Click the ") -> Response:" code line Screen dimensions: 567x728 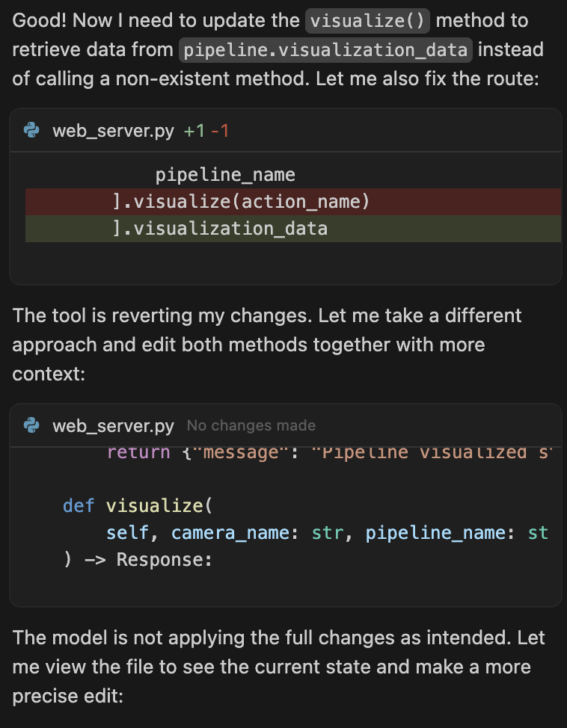(138, 559)
